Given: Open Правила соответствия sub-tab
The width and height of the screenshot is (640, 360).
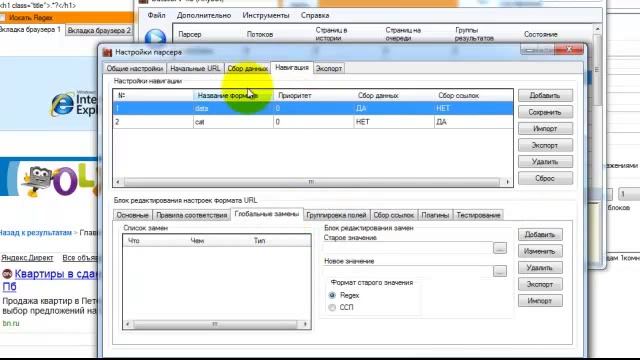Looking at the screenshot, I should 191,215.
